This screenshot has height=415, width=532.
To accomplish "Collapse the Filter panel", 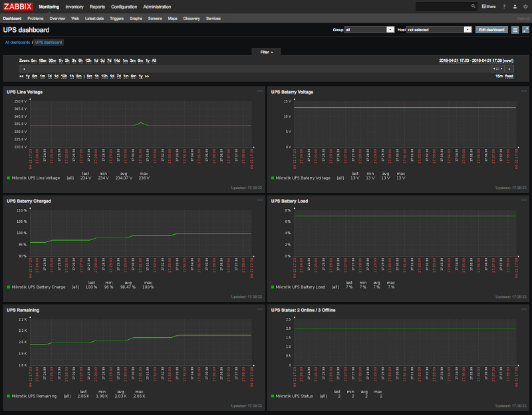I will coord(267,52).
